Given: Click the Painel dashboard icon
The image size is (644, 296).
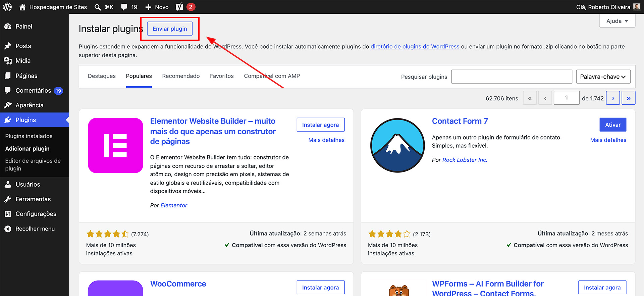Looking at the screenshot, I should coord(8,27).
